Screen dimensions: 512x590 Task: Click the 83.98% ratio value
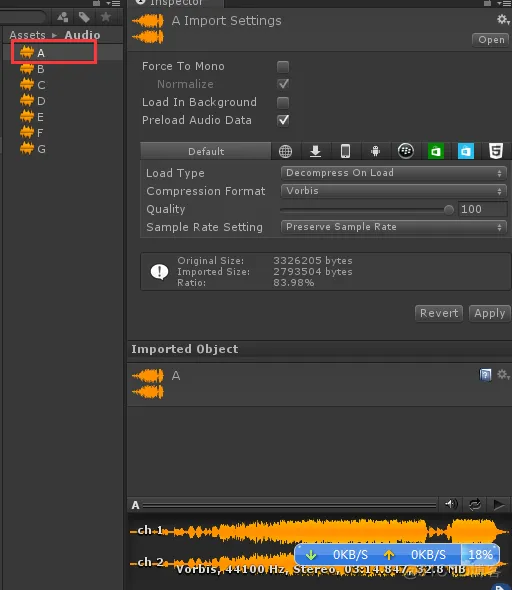pos(293,283)
